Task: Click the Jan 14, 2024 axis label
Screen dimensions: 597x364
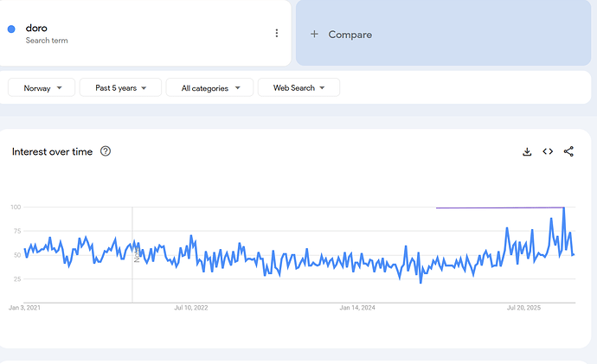Action: point(357,308)
